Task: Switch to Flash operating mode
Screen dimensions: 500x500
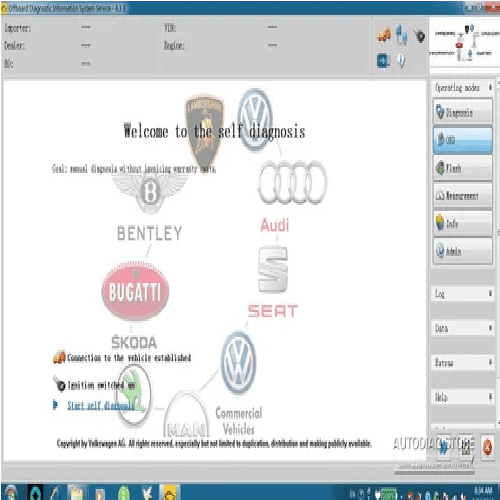Action: coord(463,168)
